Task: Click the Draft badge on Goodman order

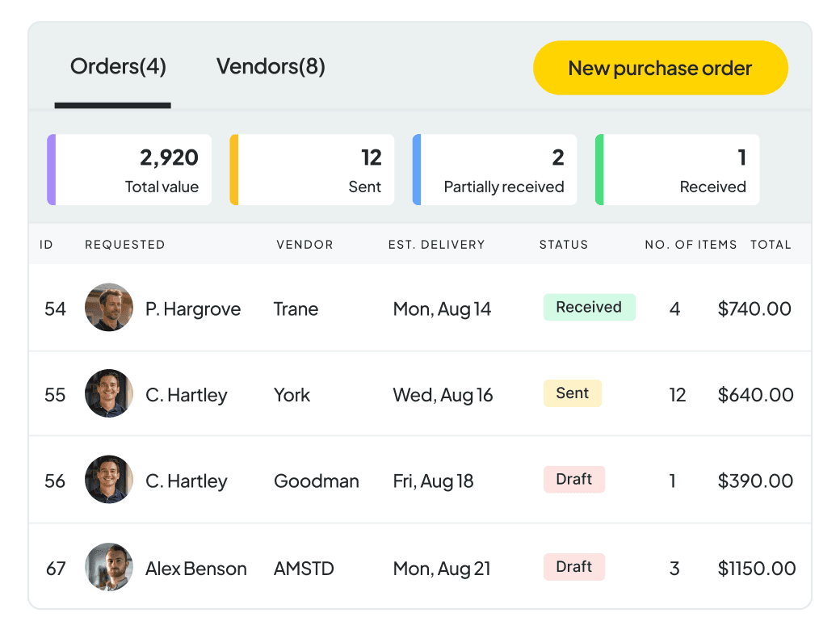Action: click(573, 480)
